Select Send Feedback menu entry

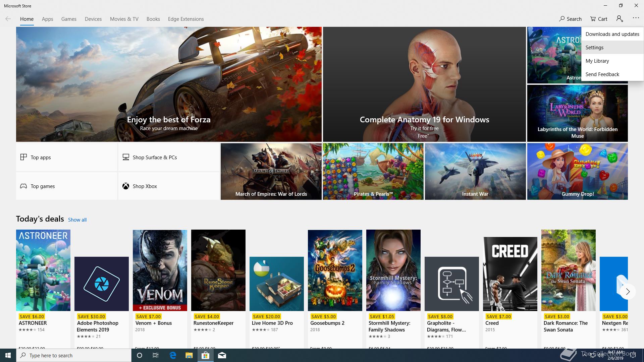point(612,74)
